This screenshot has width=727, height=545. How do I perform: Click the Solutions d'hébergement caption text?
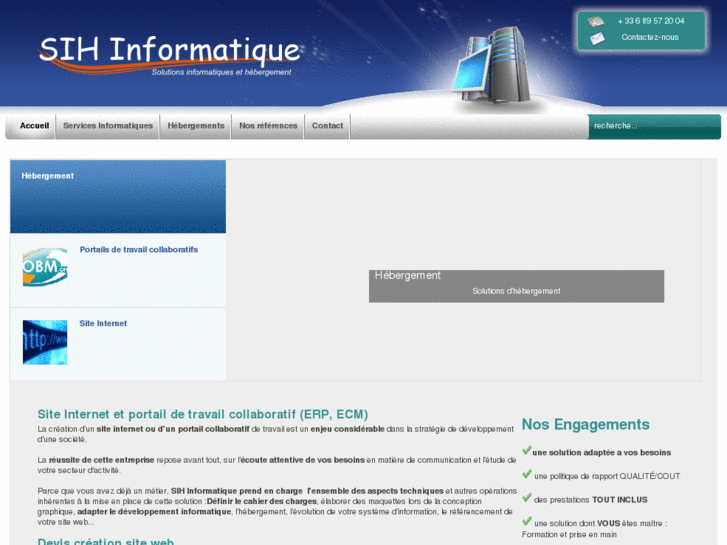point(516,291)
